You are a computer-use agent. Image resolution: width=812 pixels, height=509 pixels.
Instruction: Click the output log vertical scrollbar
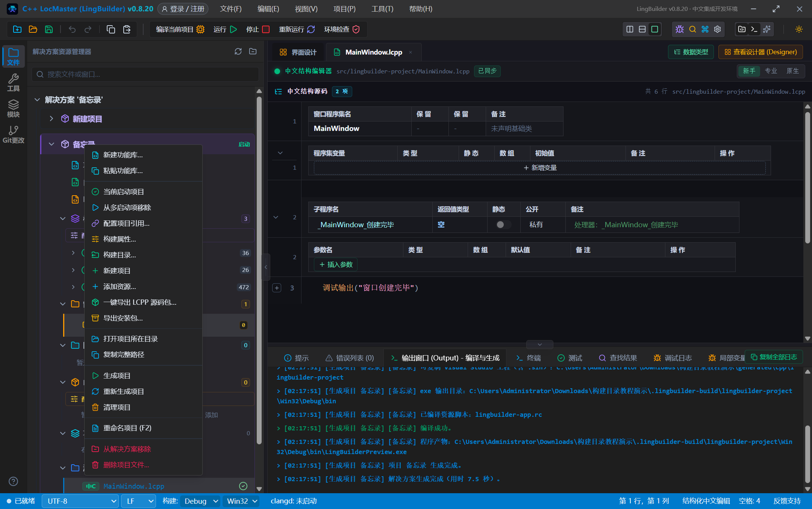(807, 454)
